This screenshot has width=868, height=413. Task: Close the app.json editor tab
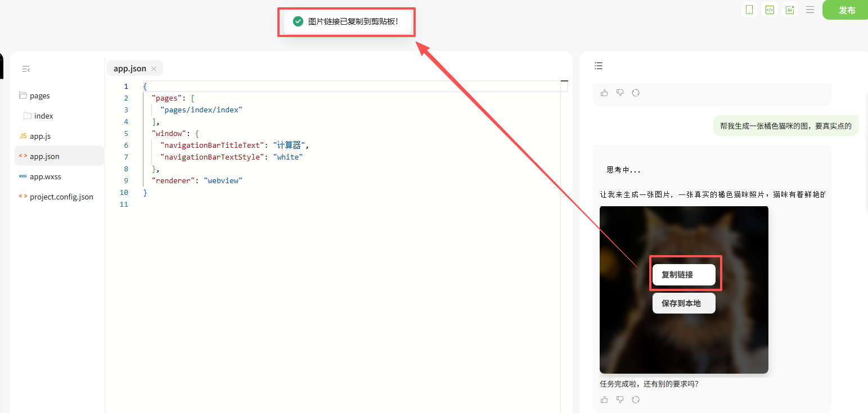click(154, 69)
